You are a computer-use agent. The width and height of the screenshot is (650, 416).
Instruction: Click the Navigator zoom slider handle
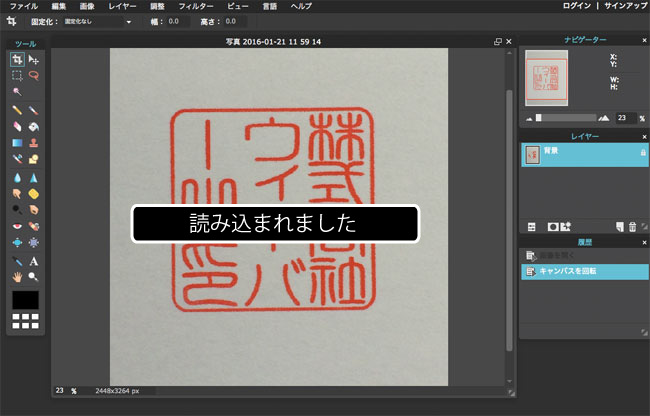point(538,118)
